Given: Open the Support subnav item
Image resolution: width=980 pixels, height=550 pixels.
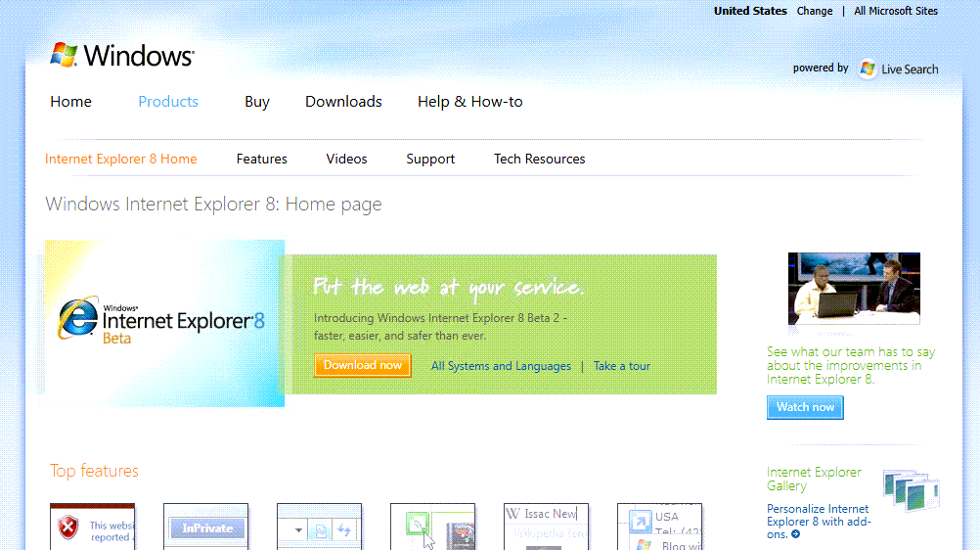Looking at the screenshot, I should click(430, 160).
